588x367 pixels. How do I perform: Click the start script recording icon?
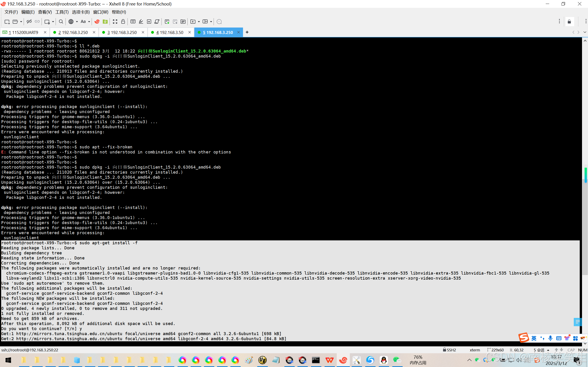167,22
